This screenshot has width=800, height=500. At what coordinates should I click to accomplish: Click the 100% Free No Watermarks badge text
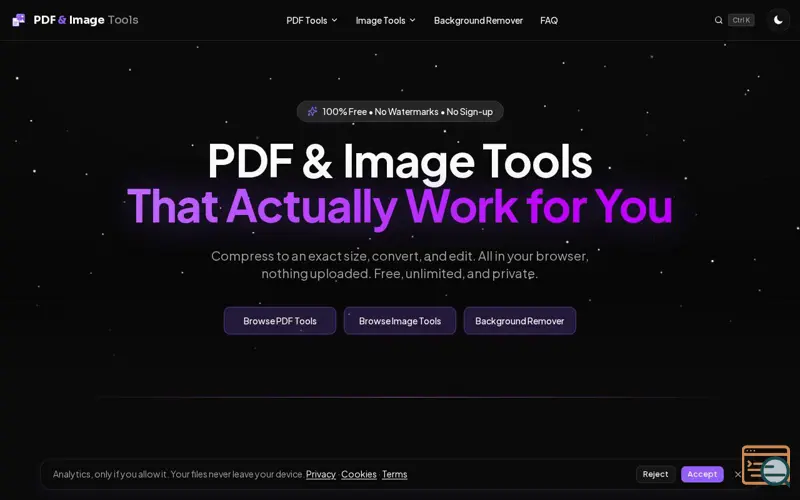click(x=408, y=112)
